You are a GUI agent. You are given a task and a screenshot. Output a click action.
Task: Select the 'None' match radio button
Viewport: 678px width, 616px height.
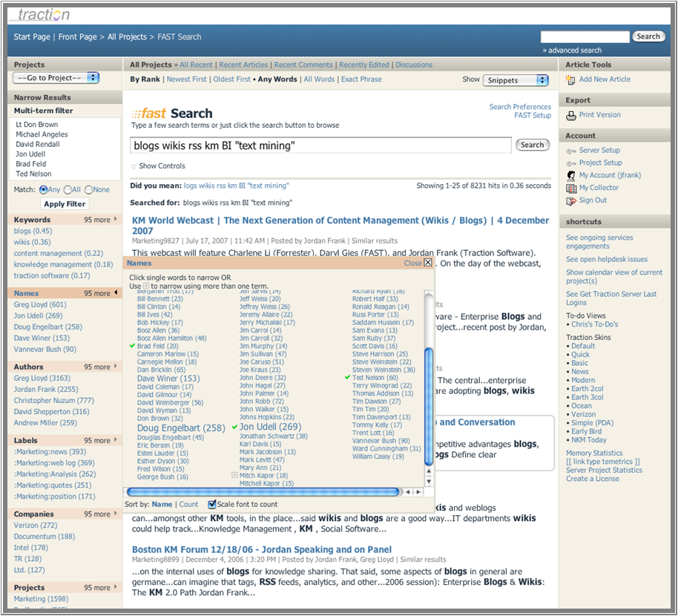[x=88, y=190]
